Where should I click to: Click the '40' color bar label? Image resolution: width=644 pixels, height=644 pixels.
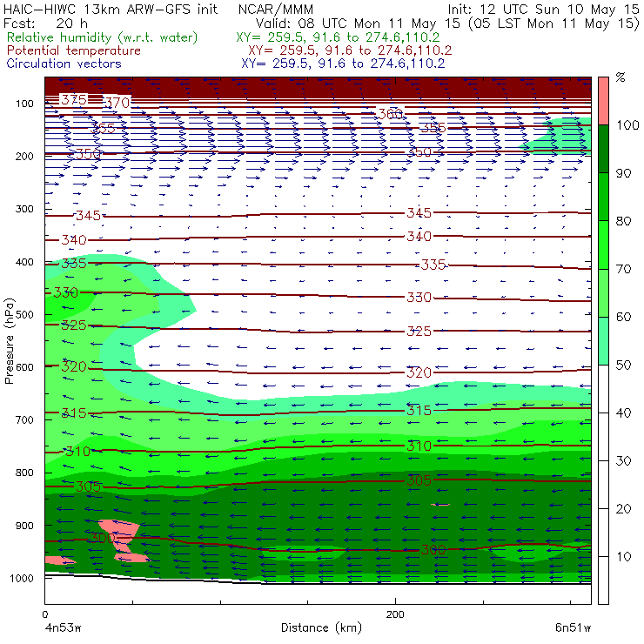click(623, 413)
